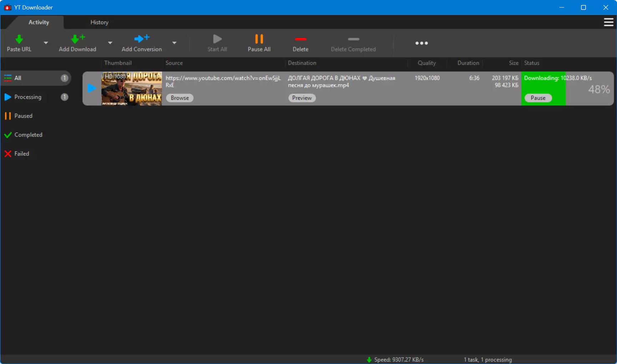The image size is (617, 364).
Task: Click the YT Downloader app icon in title bar
Action: point(7,7)
